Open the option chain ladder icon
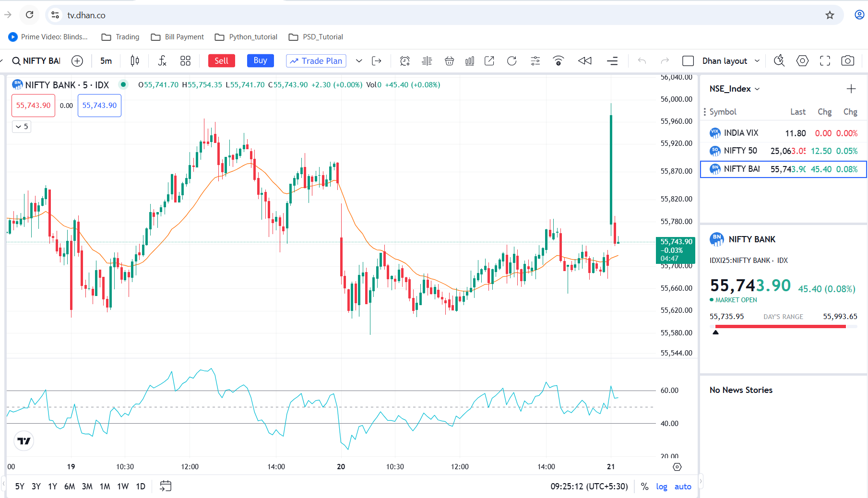This screenshot has width=868, height=498. coord(427,61)
